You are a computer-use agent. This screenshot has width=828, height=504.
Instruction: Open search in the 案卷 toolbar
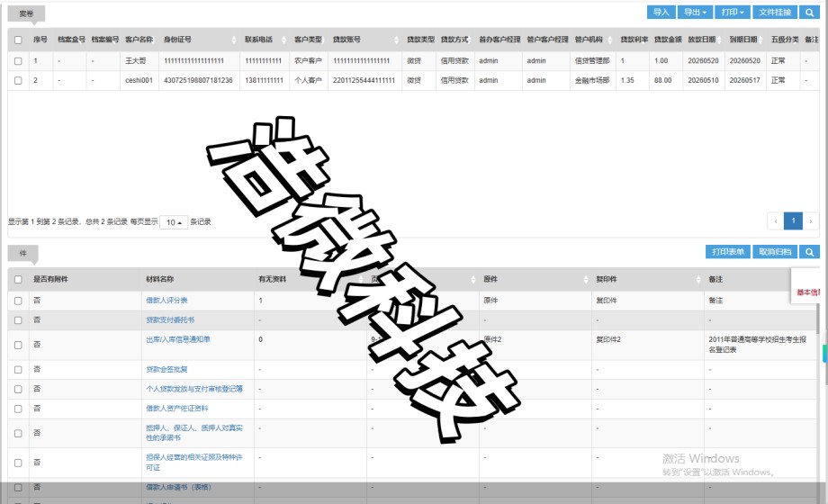click(x=809, y=13)
